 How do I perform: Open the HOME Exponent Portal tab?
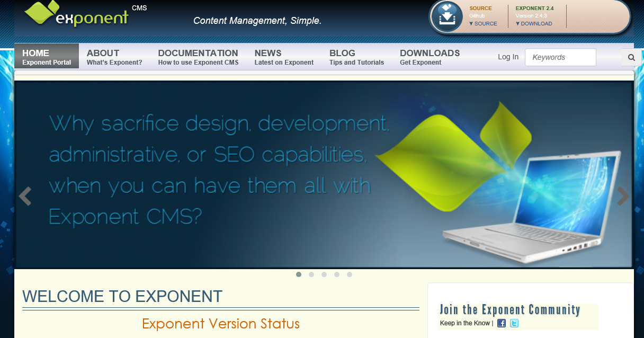pyautogui.click(x=47, y=57)
